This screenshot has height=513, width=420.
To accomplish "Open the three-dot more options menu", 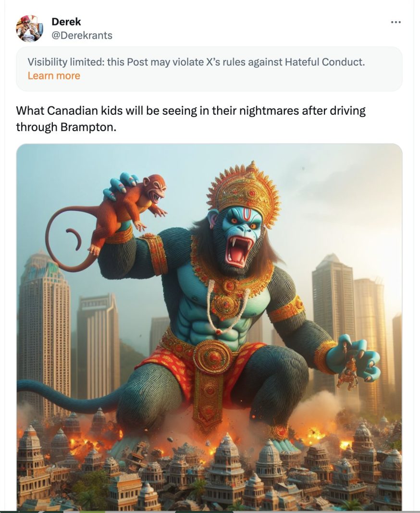I will 396,22.
